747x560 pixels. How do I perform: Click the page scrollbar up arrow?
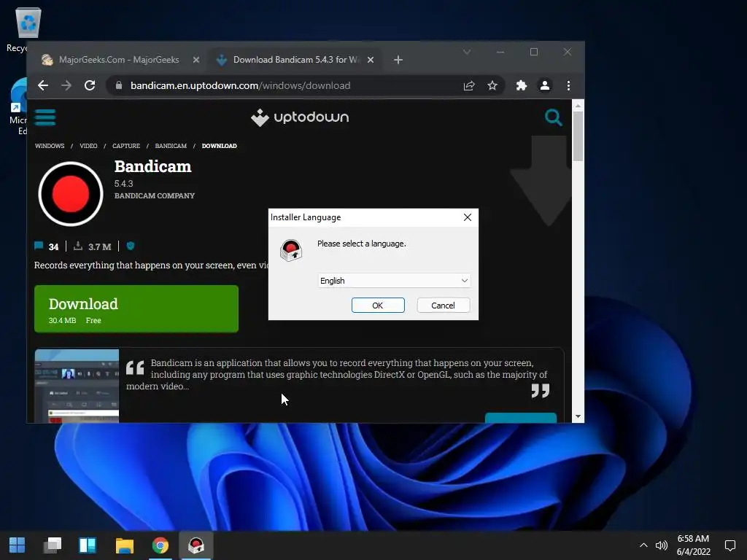click(x=578, y=106)
